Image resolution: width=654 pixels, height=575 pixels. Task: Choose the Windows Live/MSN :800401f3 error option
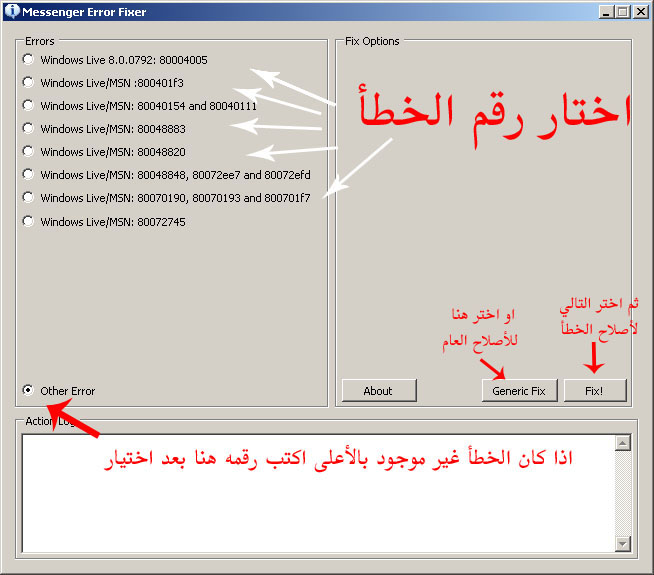(28, 83)
